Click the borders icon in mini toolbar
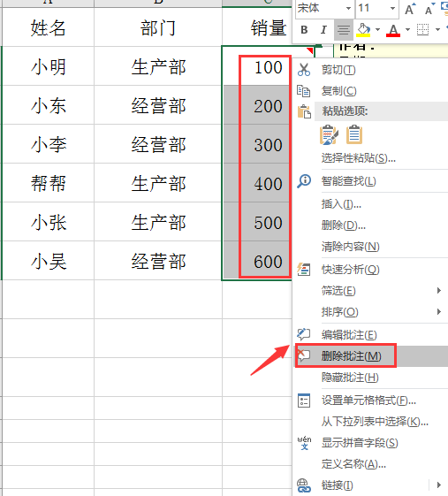The width and height of the screenshot is (448, 496). click(x=422, y=30)
